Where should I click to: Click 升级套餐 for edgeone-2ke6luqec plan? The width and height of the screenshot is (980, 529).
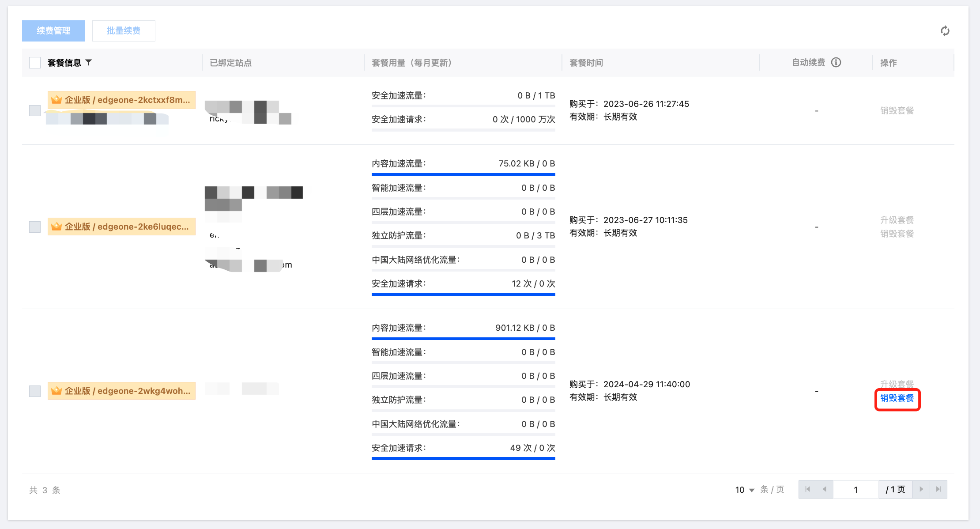coord(897,220)
